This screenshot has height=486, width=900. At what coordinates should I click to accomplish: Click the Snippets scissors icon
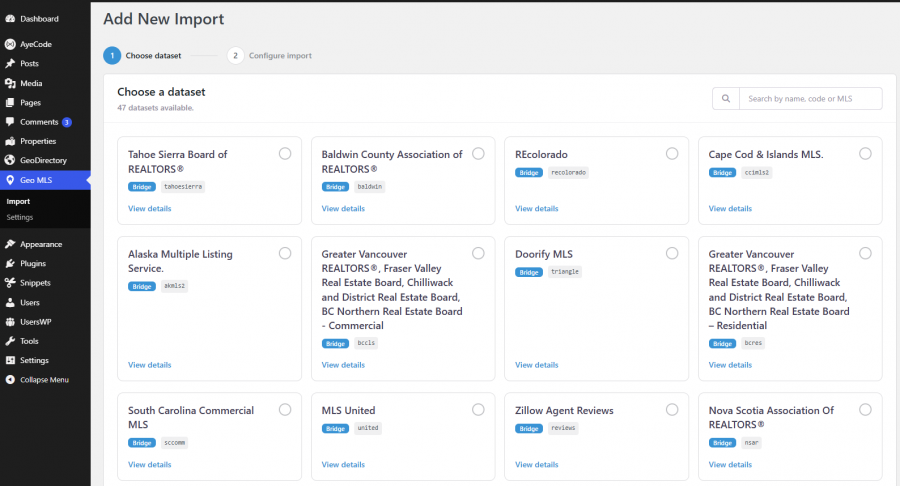point(10,283)
